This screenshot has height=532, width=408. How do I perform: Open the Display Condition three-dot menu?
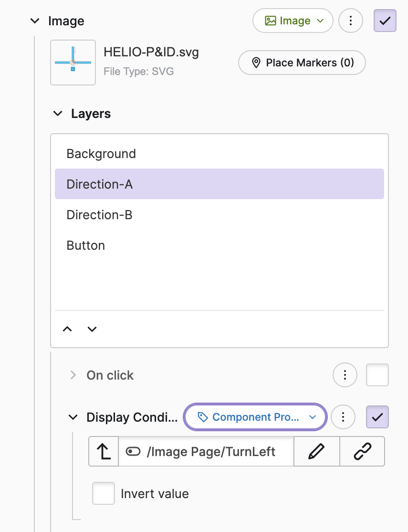point(343,417)
